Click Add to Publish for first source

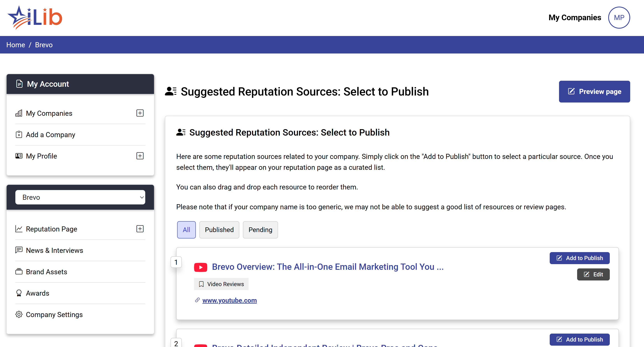coord(579,258)
